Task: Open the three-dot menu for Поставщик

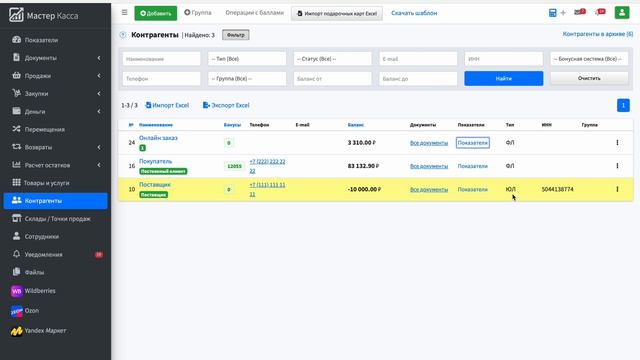Action: 617,189
